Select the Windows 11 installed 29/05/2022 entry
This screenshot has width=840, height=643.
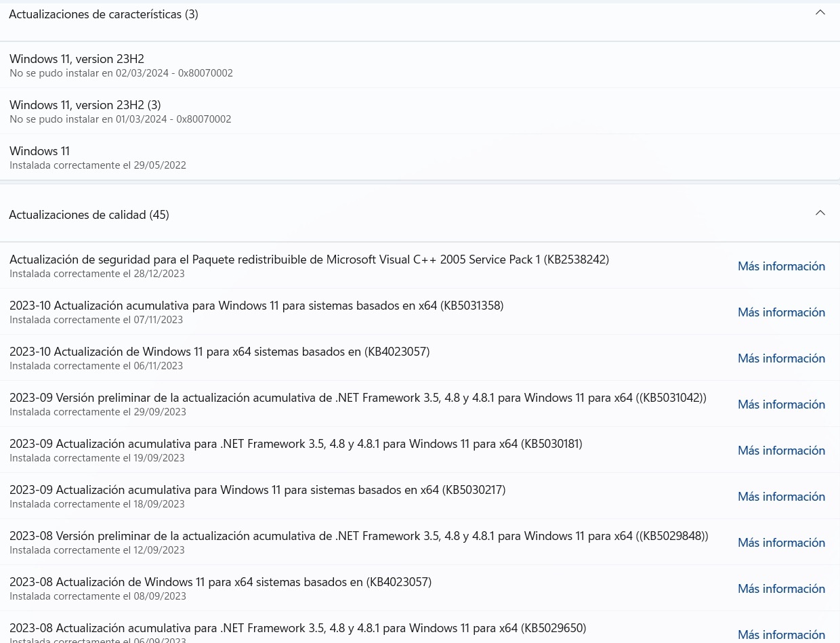pyautogui.click(x=420, y=157)
